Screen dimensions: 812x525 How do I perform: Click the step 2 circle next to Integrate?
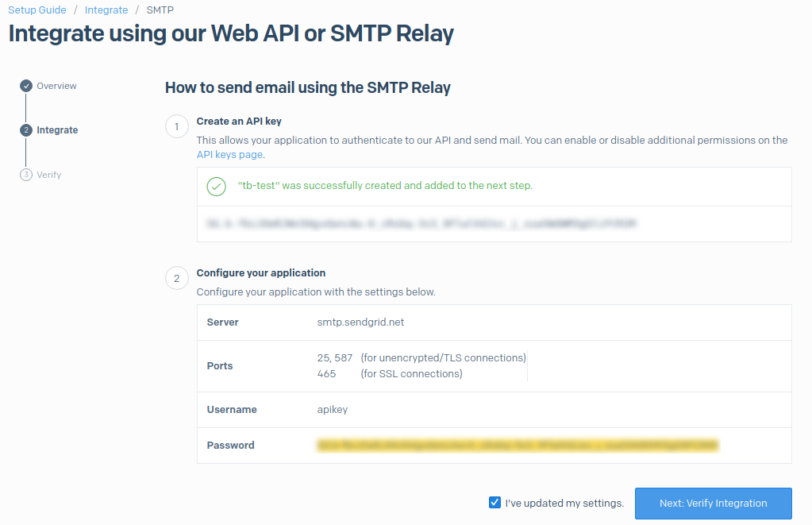28,130
